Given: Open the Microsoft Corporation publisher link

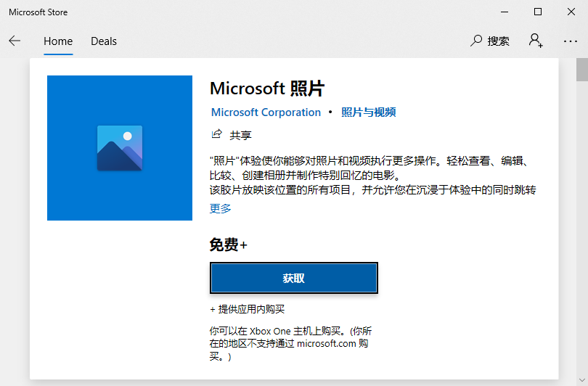Looking at the screenshot, I should click(266, 112).
